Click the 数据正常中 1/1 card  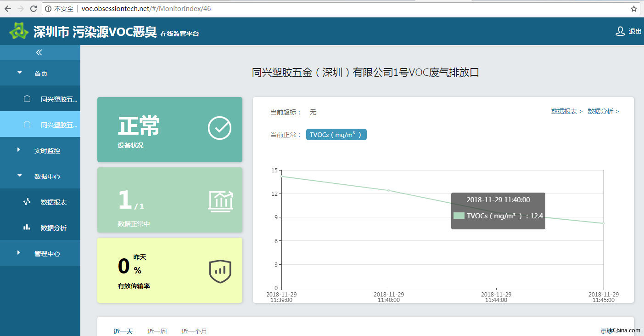click(170, 200)
